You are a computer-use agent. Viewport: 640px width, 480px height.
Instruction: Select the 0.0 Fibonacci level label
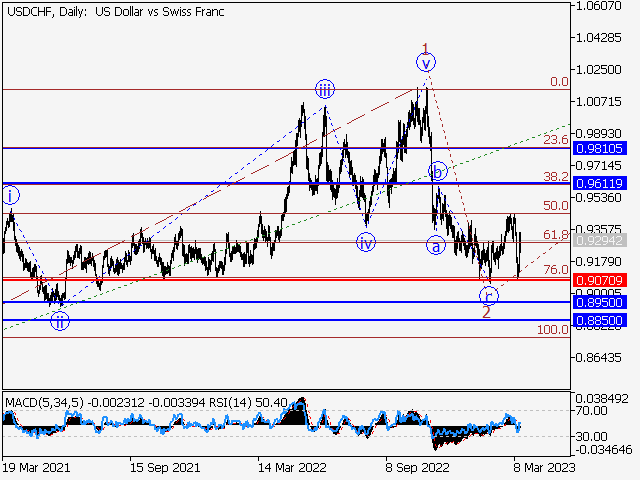559,82
